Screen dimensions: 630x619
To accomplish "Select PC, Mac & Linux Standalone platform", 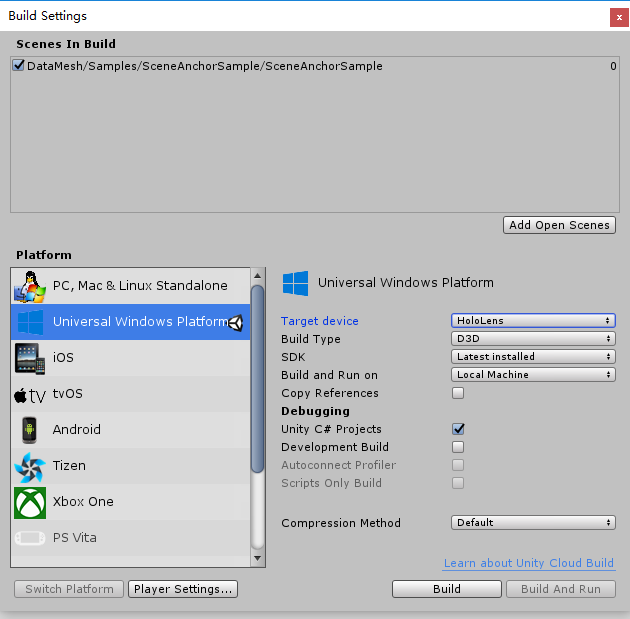I will click(x=130, y=286).
